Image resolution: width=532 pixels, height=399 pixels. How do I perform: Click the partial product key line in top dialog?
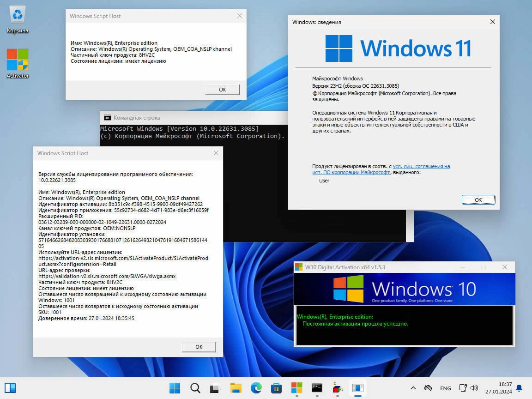click(x=113, y=55)
